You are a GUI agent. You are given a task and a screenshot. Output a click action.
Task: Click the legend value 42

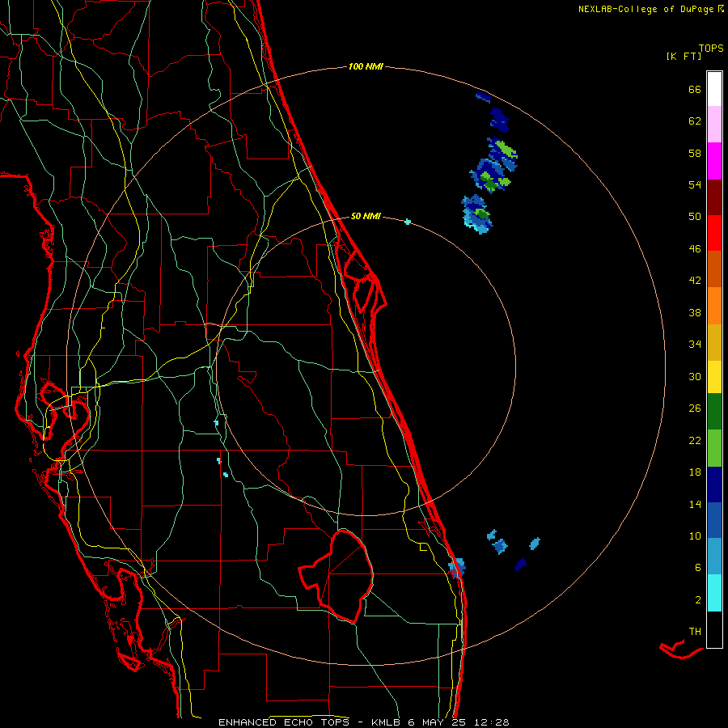tap(695, 280)
